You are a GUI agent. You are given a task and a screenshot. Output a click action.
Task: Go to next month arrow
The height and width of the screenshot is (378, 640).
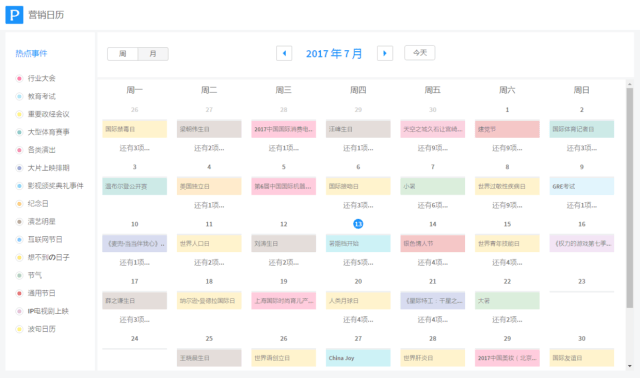(384, 53)
